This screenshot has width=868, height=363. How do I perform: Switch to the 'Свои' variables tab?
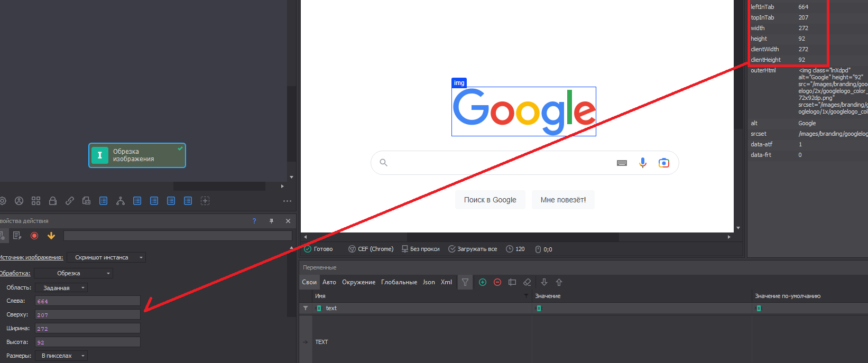click(309, 282)
